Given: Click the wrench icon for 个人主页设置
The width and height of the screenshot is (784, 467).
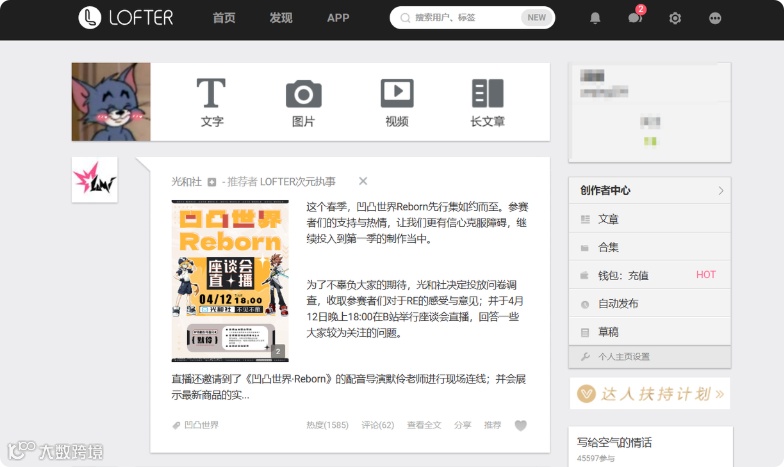Looking at the screenshot, I should point(585,357).
